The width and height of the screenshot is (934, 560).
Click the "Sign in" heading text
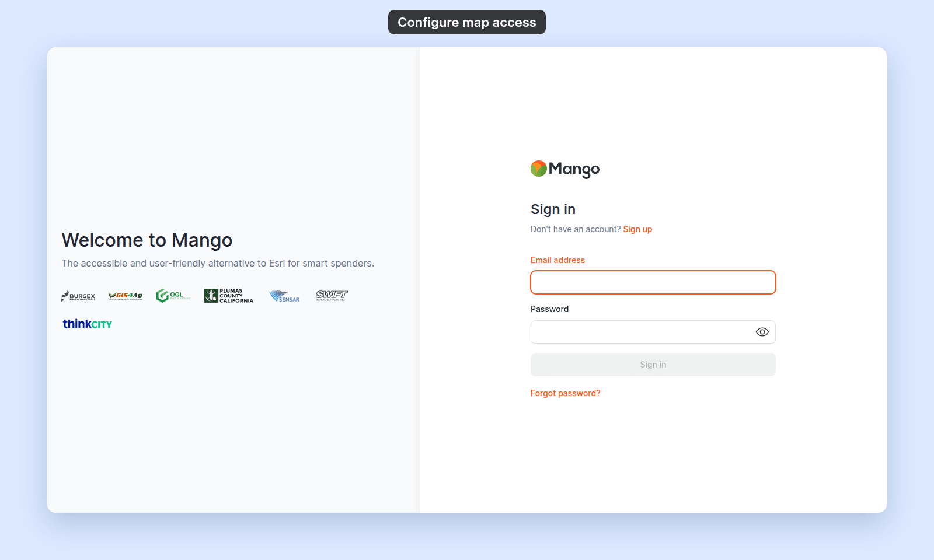coord(553,209)
